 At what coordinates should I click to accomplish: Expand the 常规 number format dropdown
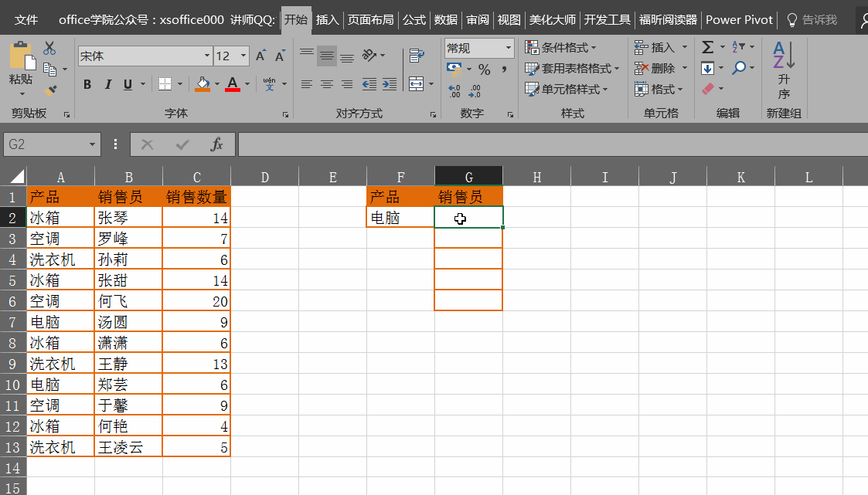tap(508, 48)
